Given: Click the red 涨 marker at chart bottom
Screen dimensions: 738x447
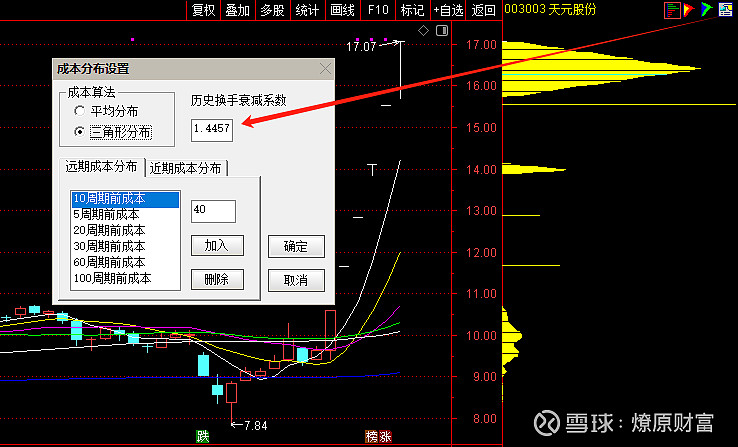Looking at the screenshot, I should [385, 437].
